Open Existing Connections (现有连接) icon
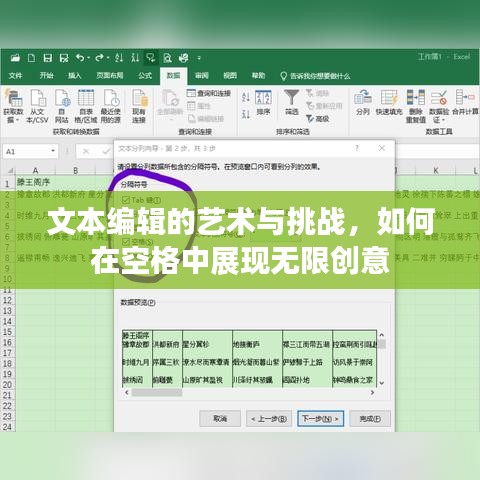 (x=139, y=98)
